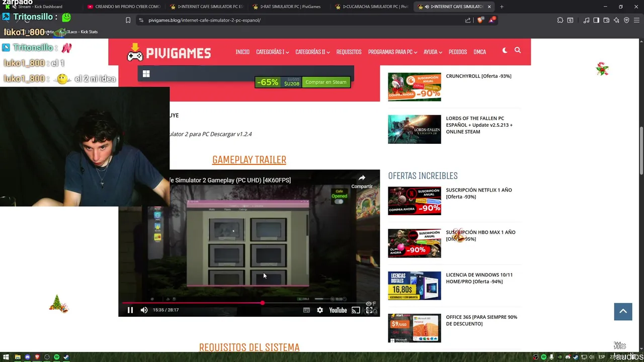Open media control music note icon

click(586, 20)
